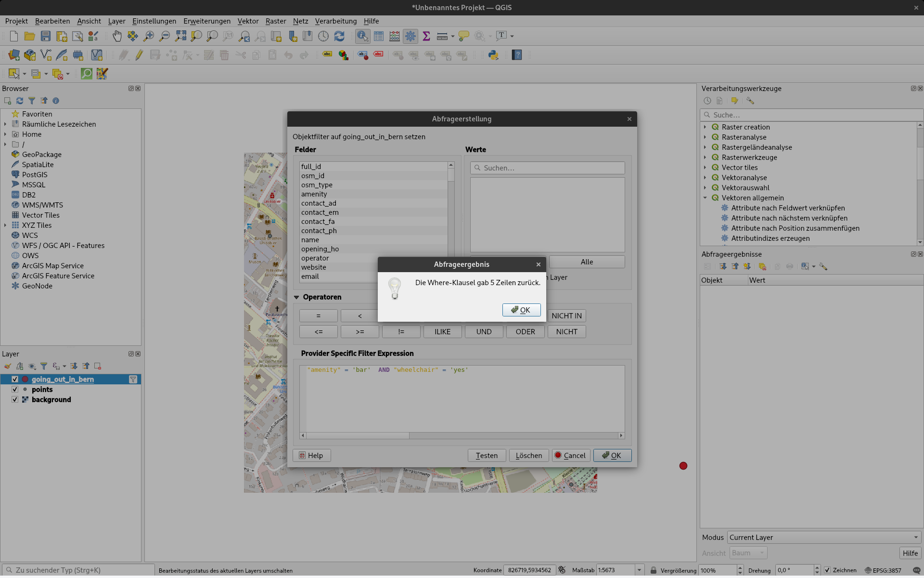Open the Verarbeitung menu

[x=335, y=21]
